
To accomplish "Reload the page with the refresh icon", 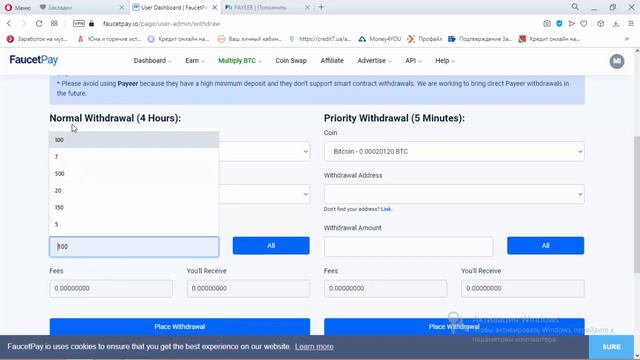I will pos(39,24).
